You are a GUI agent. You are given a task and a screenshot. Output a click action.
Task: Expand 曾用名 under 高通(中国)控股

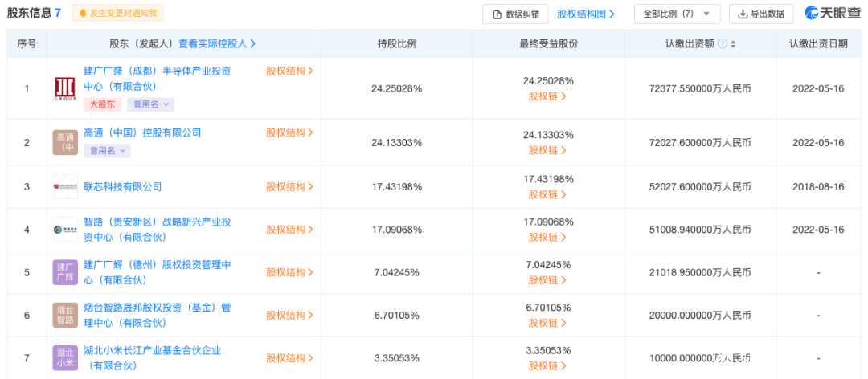click(108, 150)
